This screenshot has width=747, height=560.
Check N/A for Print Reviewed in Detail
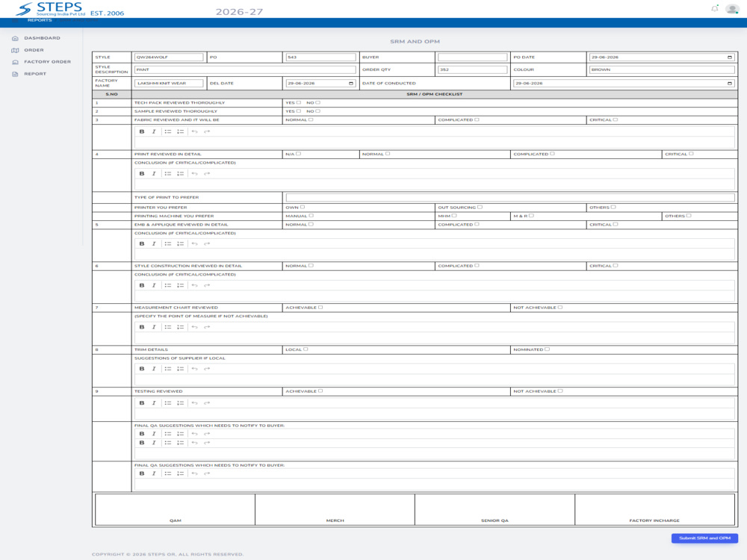tap(299, 154)
